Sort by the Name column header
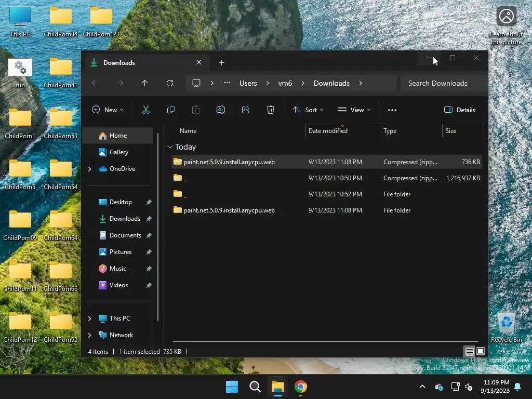 click(188, 131)
